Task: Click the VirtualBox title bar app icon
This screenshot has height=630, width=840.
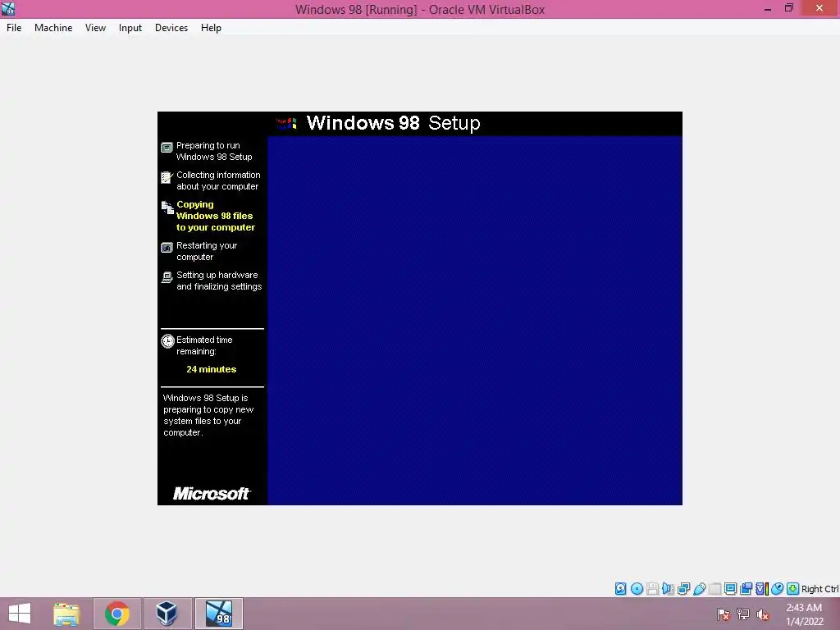Action: click(8, 8)
